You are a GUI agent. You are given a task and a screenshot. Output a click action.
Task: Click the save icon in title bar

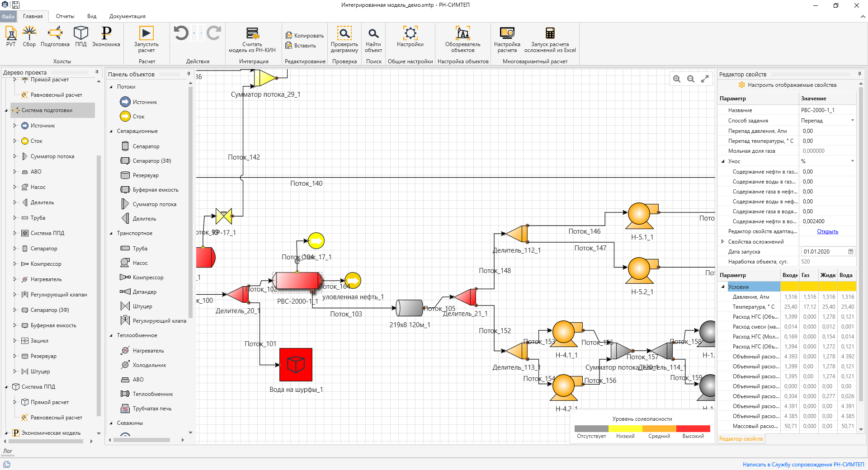pos(15,5)
